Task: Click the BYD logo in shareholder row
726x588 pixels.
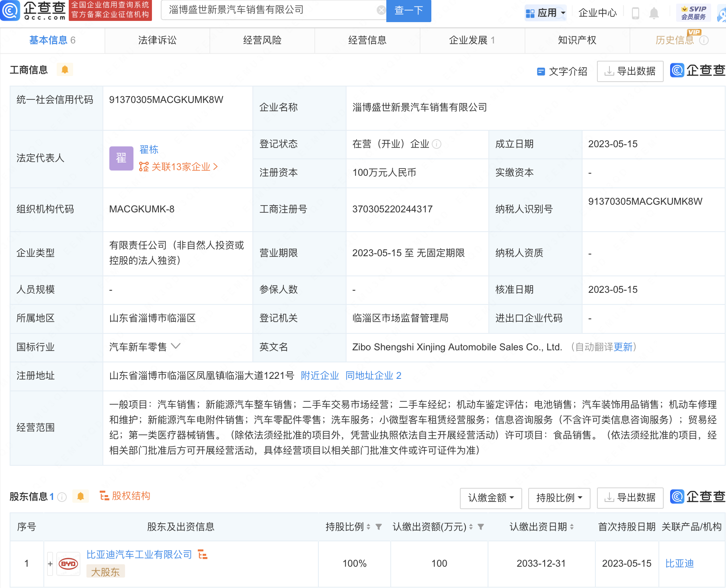Action: click(68, 564)
